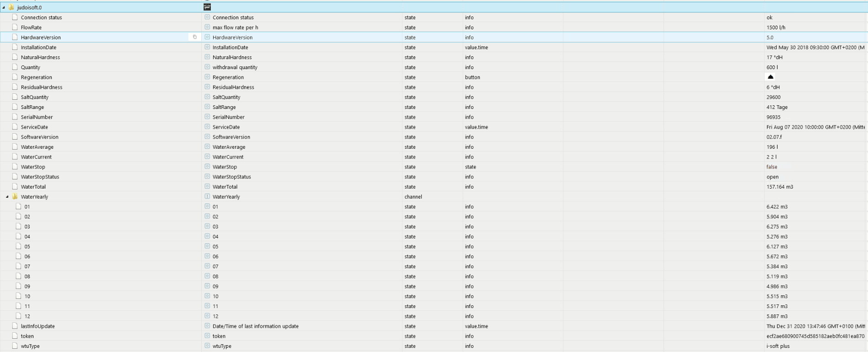Click the file icon beside InstallationDate ID
The image size is (868, 352).
[15, 47]
